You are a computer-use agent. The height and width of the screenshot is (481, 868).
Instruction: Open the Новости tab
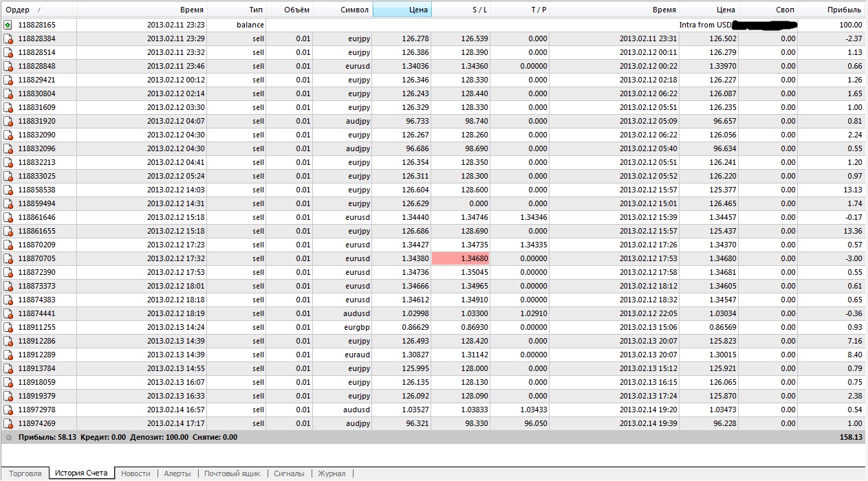[135, 473]
